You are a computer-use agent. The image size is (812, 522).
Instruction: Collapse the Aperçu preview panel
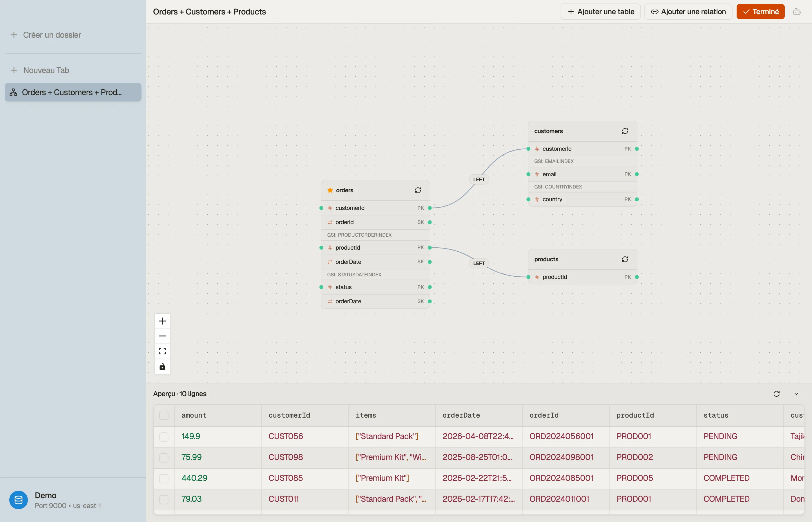[x=796, y=394]
